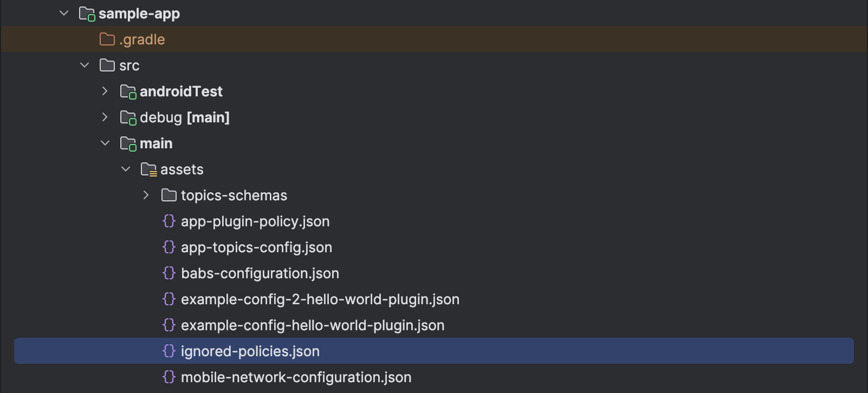
Task: Click the topics-schemas folder icon
Action: pos(169,195)
